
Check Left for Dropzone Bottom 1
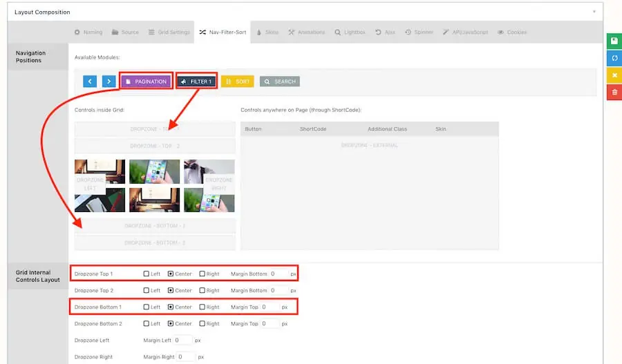[147, 307]
